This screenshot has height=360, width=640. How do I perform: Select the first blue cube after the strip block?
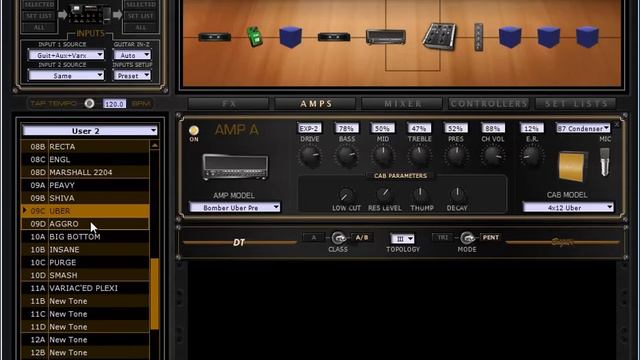coord(510,37)
